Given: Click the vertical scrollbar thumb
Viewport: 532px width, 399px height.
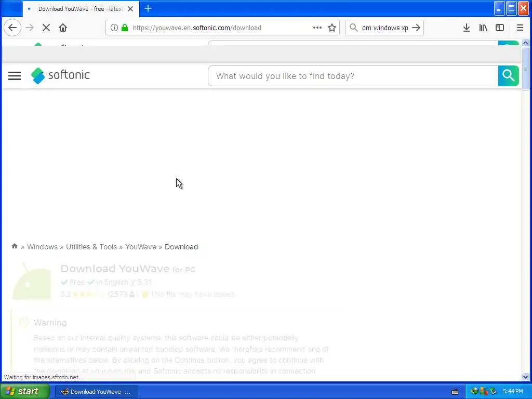Looking at the screenshot, I should 525,69.
